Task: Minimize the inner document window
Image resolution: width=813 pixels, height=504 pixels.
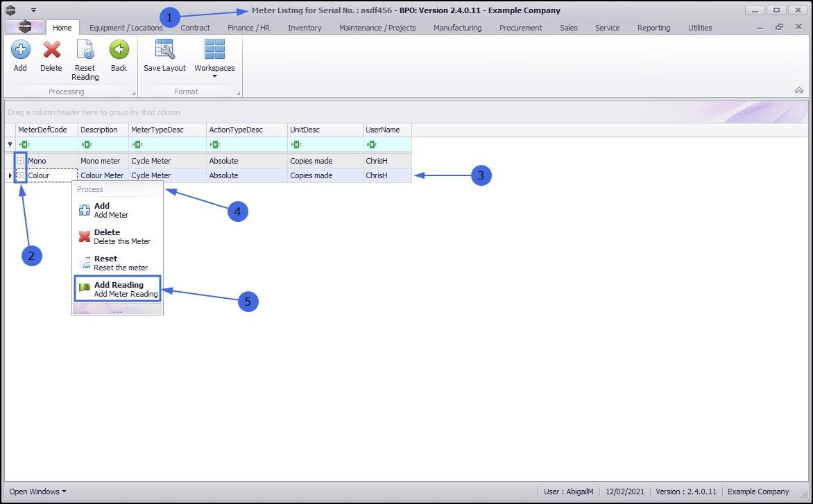Action: coord(760,27)
